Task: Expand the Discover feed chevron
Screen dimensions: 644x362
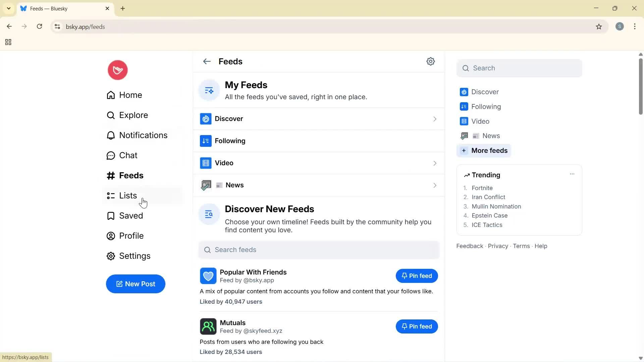Action: click(435, 119)
